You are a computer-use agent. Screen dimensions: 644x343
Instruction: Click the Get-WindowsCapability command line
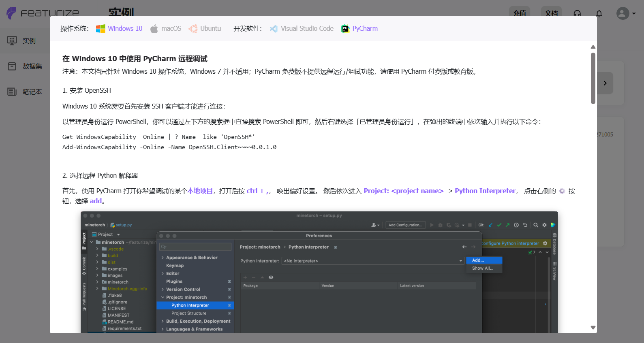[x=159, y=137]
